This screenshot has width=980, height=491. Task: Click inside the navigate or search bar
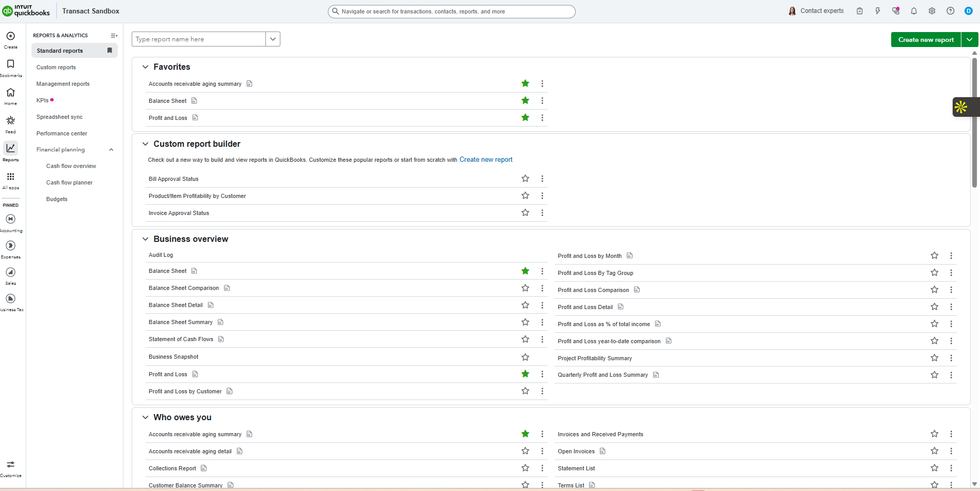[451, 11]
